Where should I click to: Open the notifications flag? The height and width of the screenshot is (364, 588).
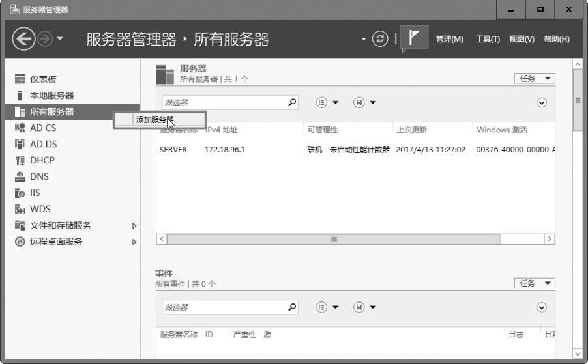(x=414, y=37)
